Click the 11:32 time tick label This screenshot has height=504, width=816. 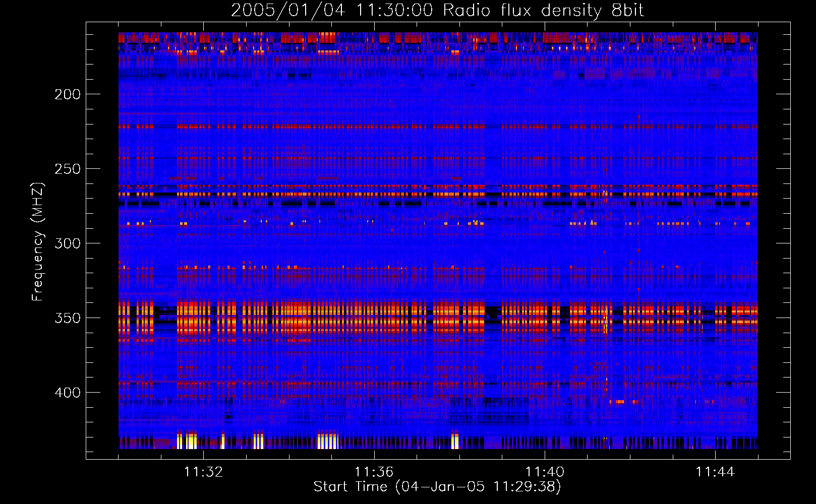click(203, 472)
